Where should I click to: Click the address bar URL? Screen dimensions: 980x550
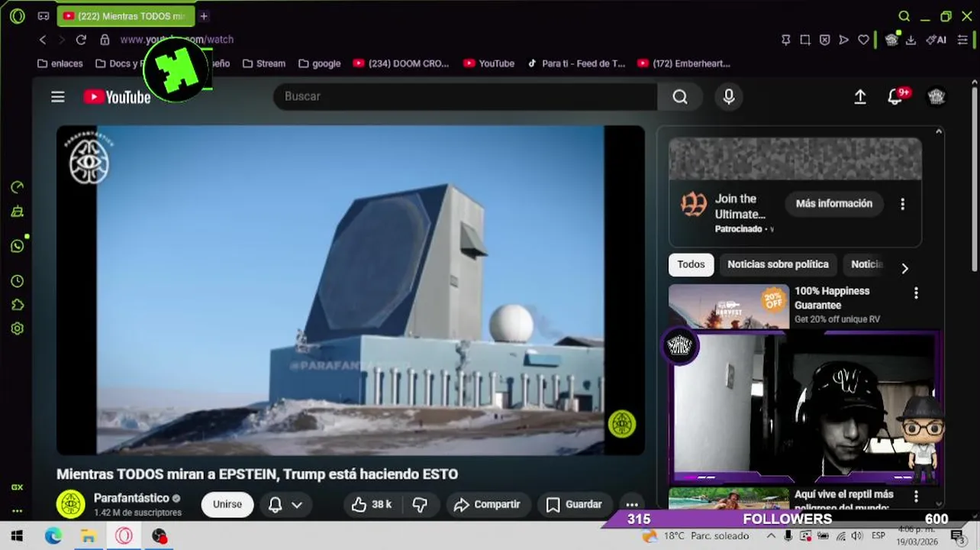(176, 40)
